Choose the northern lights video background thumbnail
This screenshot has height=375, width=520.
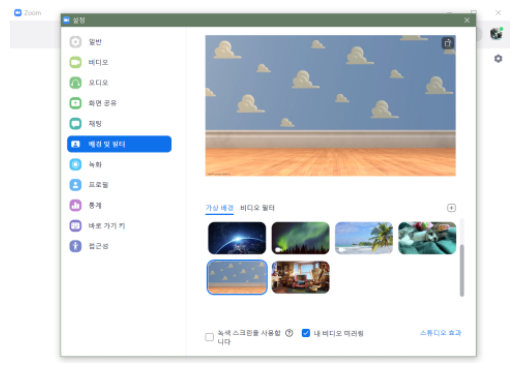click(300, 238)
